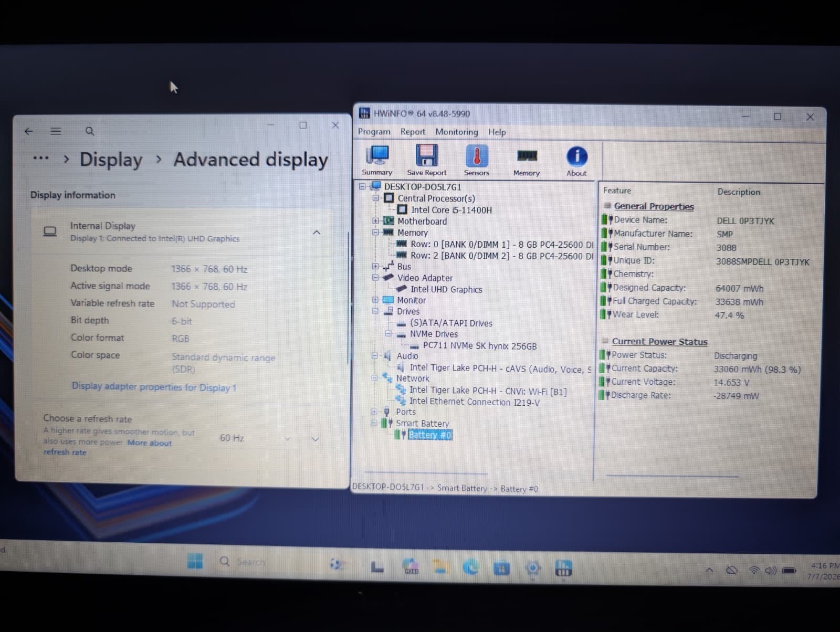
Task: Select Intel Tiger Lake PCH-H cAVS audio
Action: (x=500, y=368)
